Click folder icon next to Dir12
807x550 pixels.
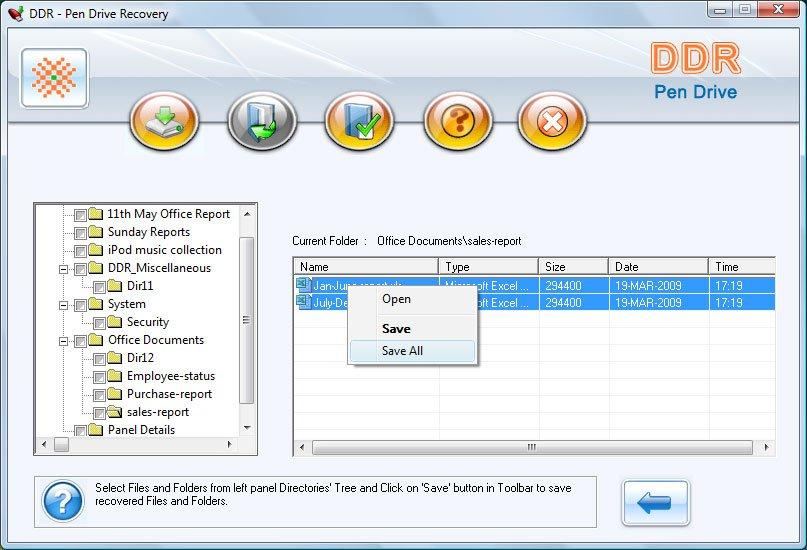[114, 358]
